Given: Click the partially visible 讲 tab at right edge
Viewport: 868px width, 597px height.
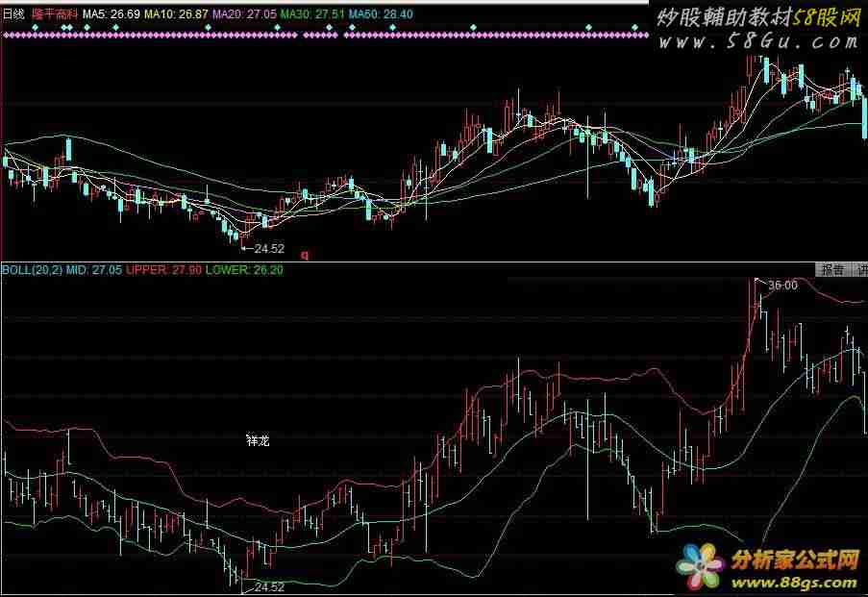Looking at the screenshot, I should tap(861, 270).
